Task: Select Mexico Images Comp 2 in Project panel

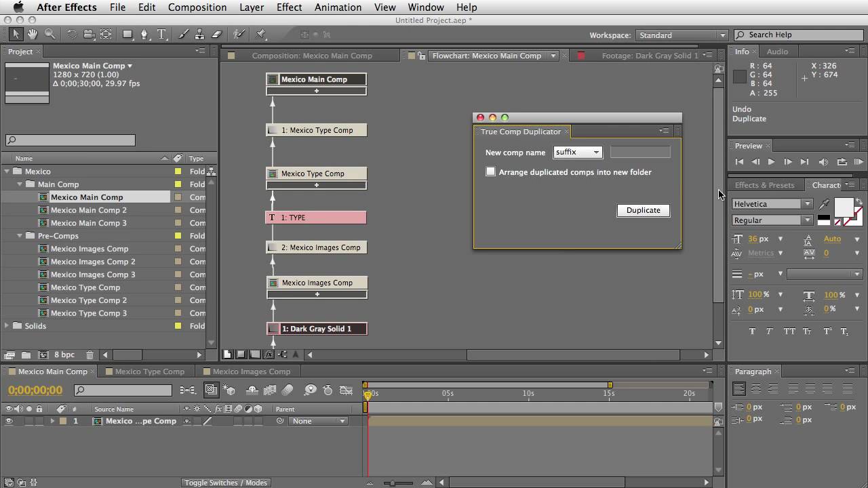Action: [x=93, y=262]
